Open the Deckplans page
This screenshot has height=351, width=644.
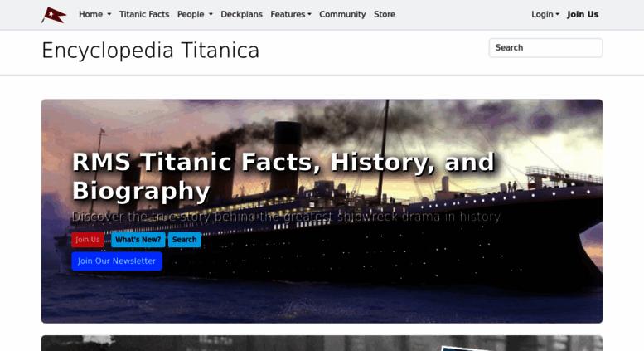tap(241, 14)
